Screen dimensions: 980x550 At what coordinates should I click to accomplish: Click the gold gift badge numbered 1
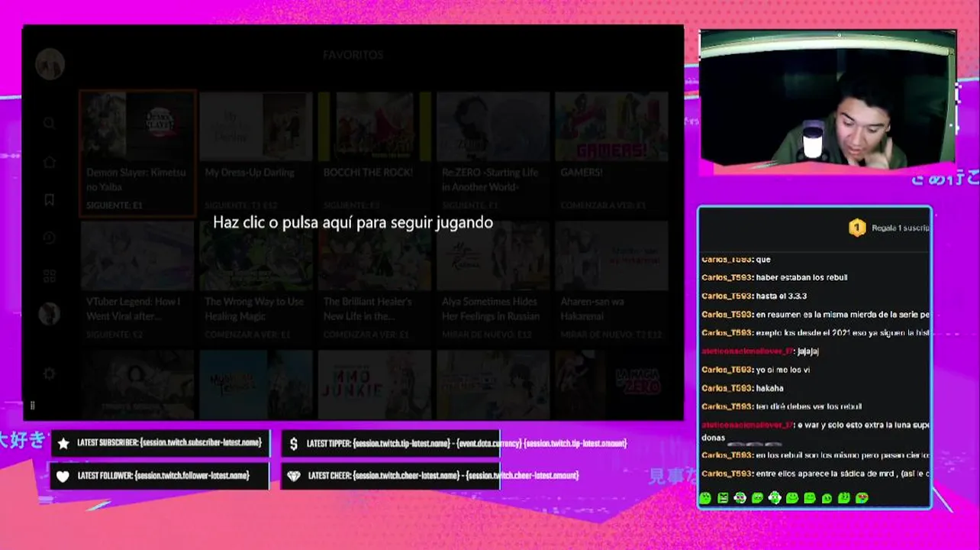pyautogui.click(x=857, y=228)
